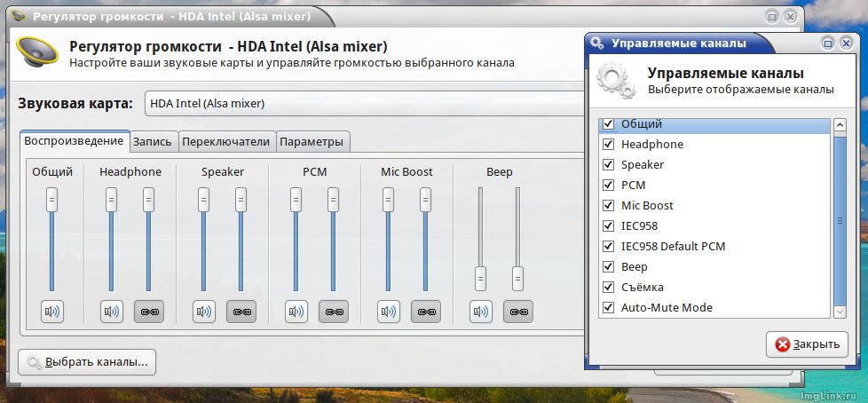Click the Speaker left slider handle
The height and width of the screenshot is (403, 868).
204,200
